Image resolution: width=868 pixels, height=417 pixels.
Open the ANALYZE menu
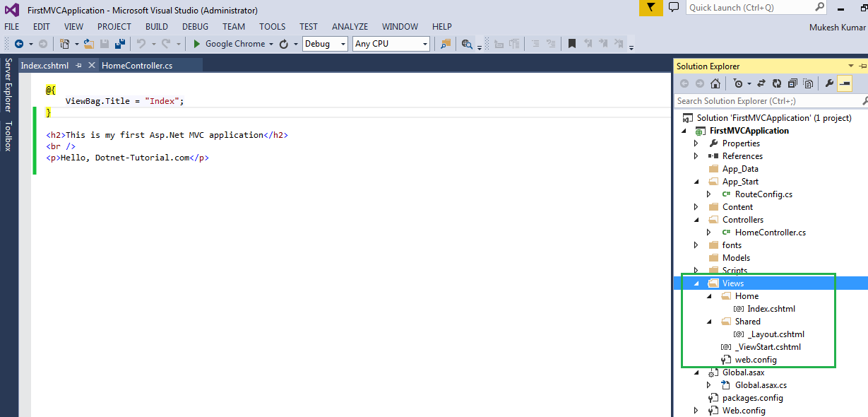point(350,27)
